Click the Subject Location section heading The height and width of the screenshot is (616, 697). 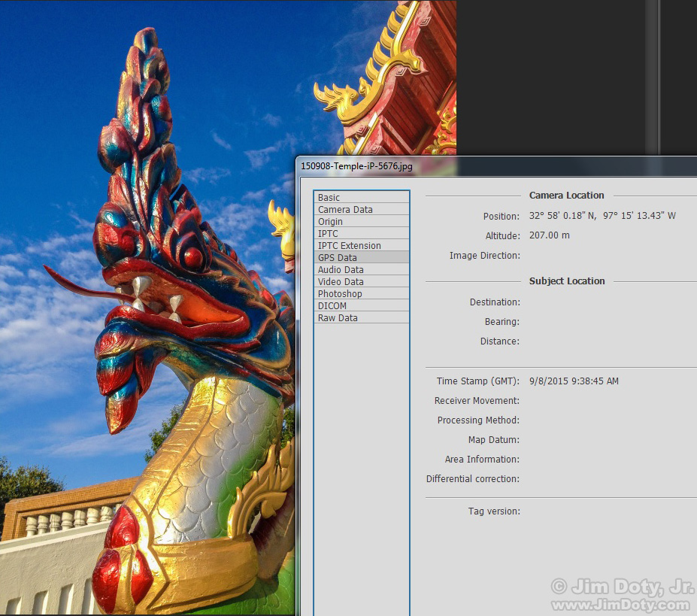pos(567,281)
